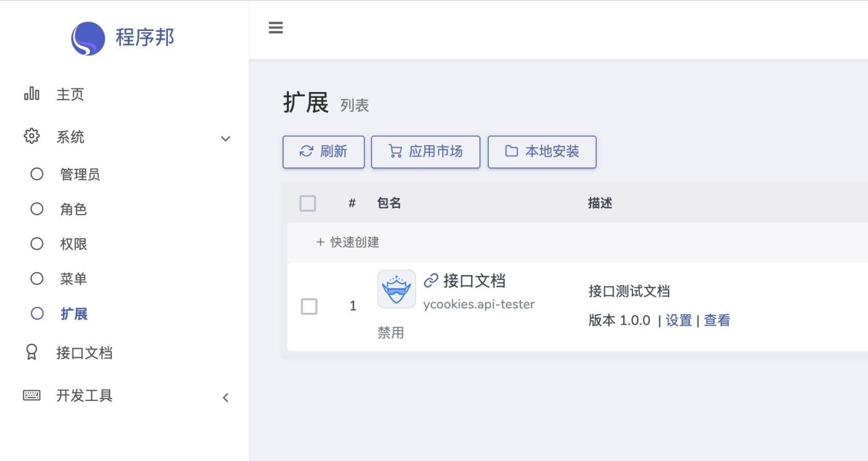The image size is (868, 461).
Task: Click the 程序邦 logo icon
Action: [x=88, y=38]
